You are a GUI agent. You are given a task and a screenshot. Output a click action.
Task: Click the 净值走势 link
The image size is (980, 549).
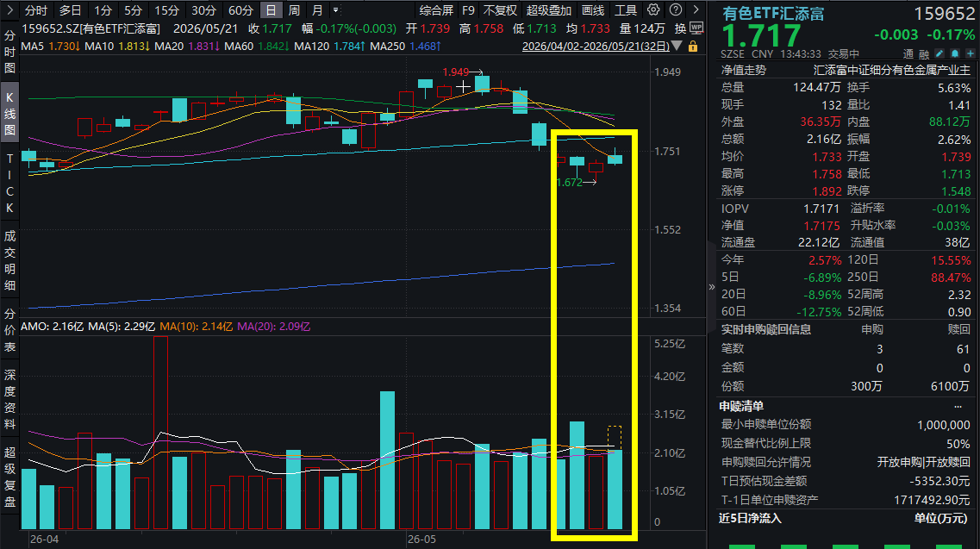click(x=744, y=71)
